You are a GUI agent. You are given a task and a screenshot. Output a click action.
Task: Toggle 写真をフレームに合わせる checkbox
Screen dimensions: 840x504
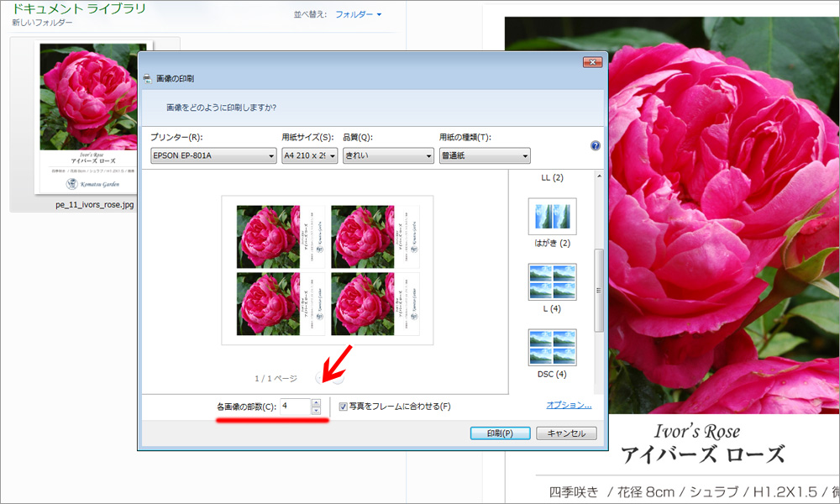click(344, 407)
